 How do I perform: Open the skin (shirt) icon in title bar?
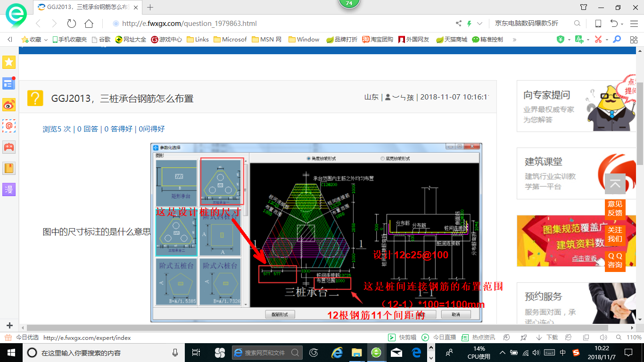click(x=584, y=7)
